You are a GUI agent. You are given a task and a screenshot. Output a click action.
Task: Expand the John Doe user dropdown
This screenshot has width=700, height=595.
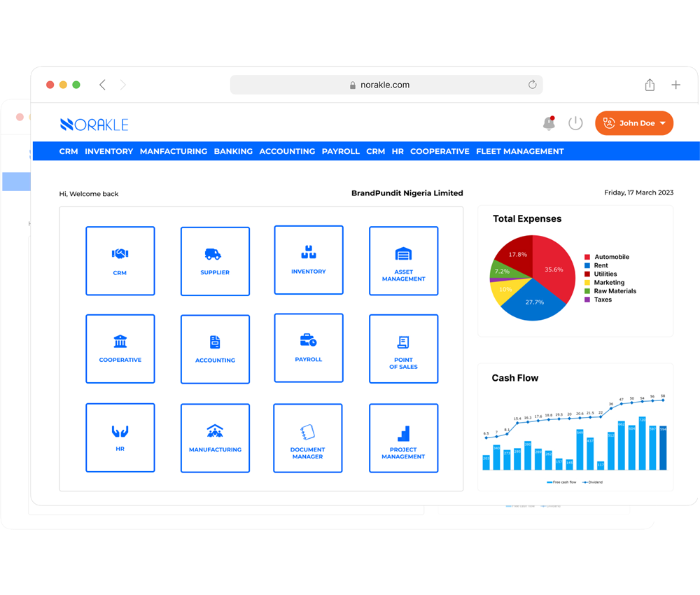click(x=633, y=123)
